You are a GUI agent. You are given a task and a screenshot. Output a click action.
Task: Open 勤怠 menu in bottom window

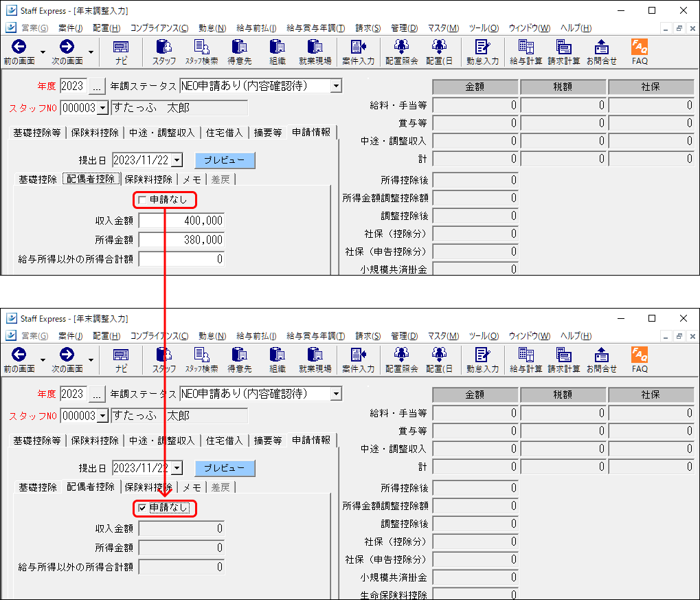pos(212,336)
